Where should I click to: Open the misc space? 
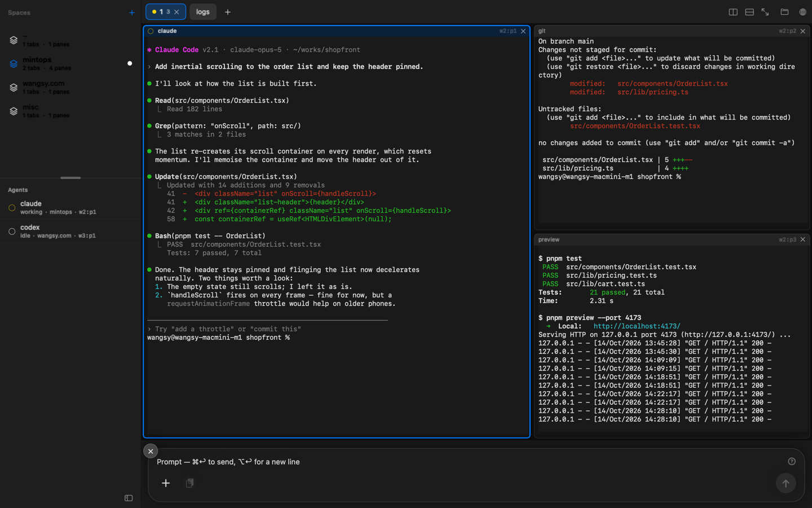pos(70,111)
